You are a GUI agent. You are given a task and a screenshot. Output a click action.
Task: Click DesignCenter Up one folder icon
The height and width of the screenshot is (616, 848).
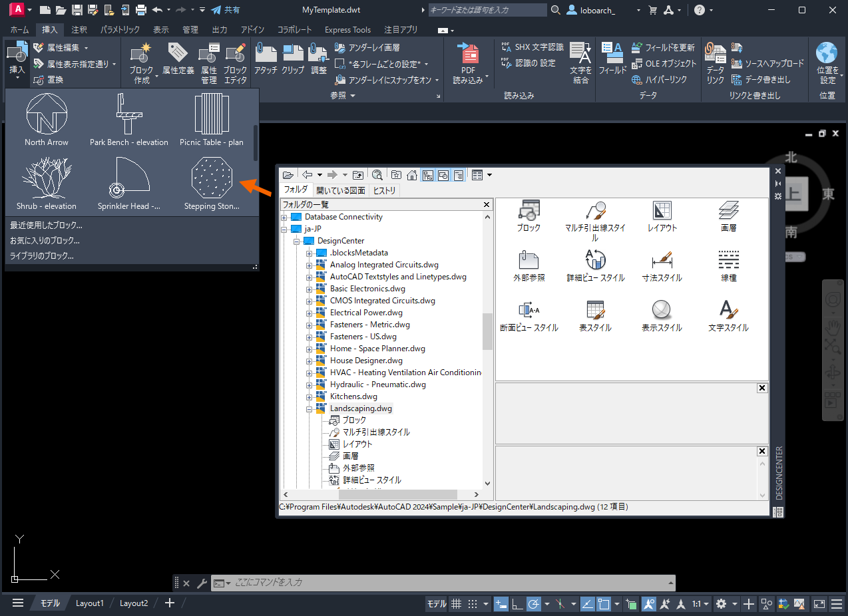(x=358, y=175)
